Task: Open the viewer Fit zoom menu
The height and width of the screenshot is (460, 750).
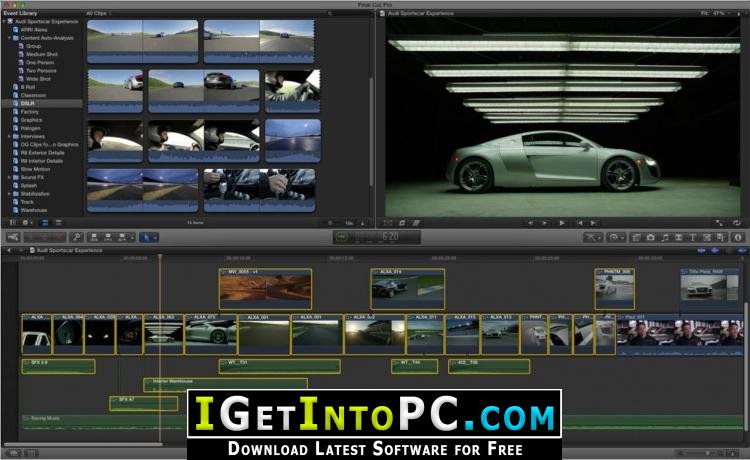Action: [715, 13]
